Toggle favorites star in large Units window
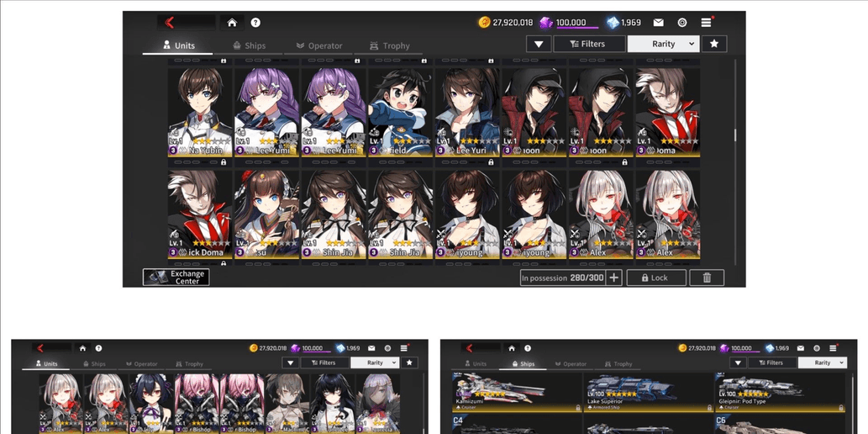Viewport: 868px width, 434px height. (x=714, y=44)
